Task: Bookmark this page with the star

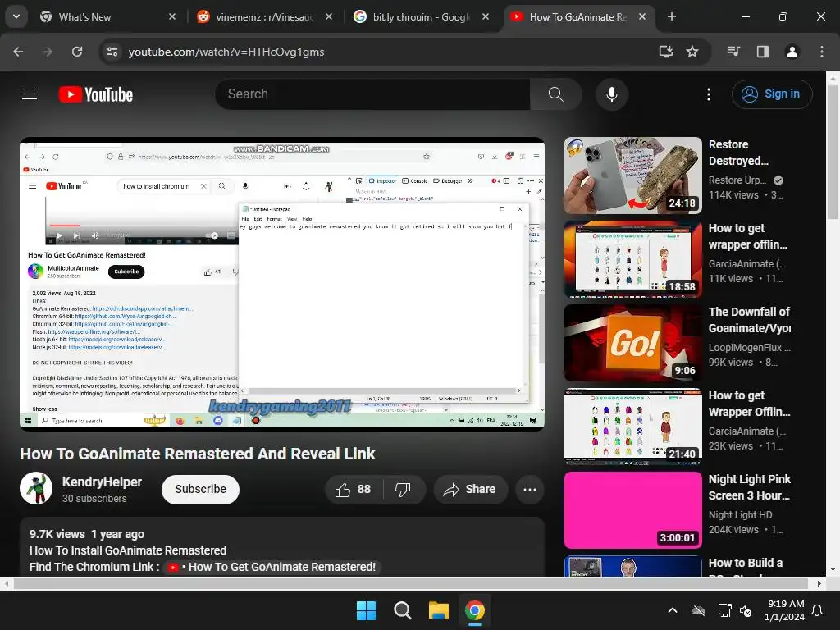Action: [692, 52]
